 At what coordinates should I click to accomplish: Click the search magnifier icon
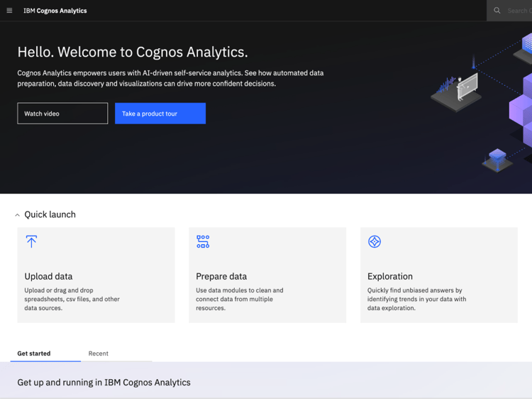pyautogui.click(x=497, y=11)
